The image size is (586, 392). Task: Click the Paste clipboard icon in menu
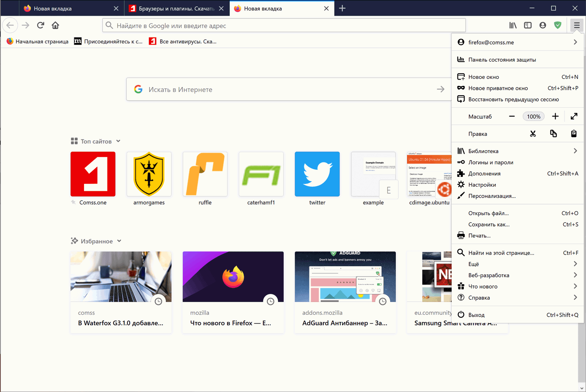[x=574, y=134]
